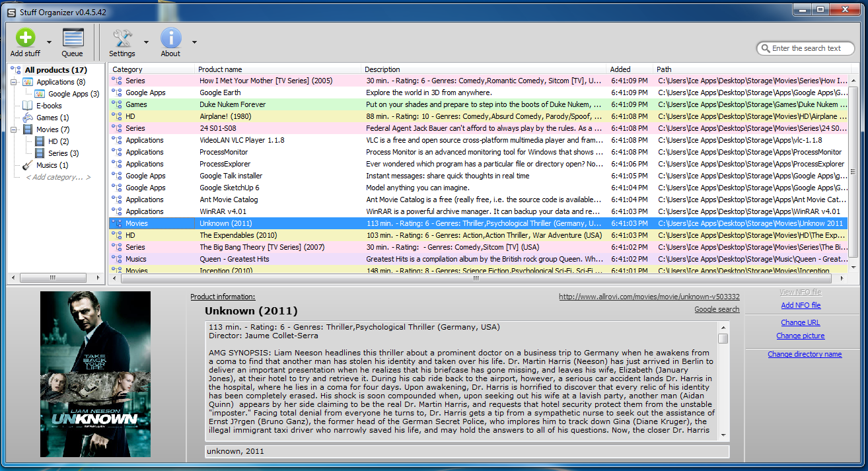Click inside the search text field
This screenshot has height=471, width=868.
pos(806,48)
